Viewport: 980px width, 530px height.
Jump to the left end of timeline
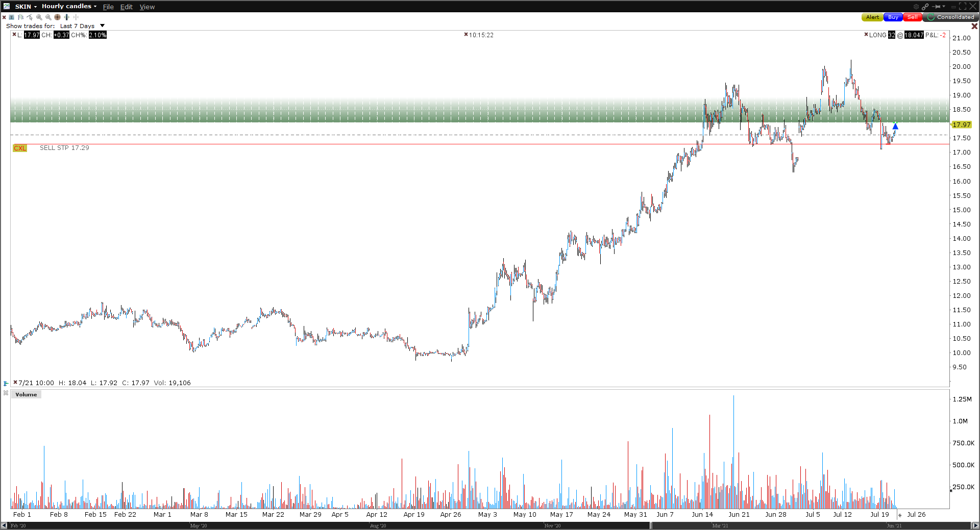pos(4,525)
